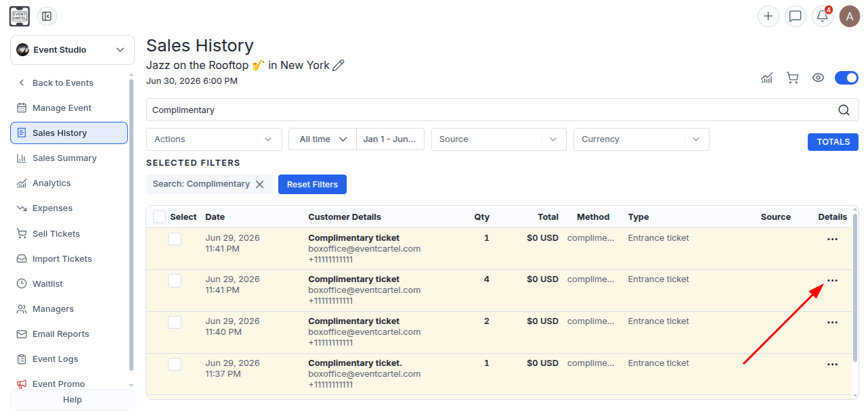Open the All time range dropdown
The image size is (868, 412).
322,139
